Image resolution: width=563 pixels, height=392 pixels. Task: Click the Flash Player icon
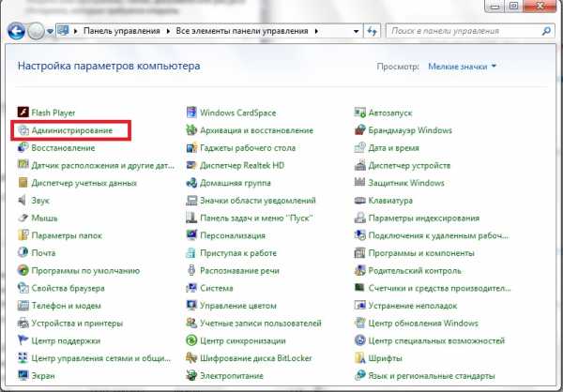click(x=23, y=113)
